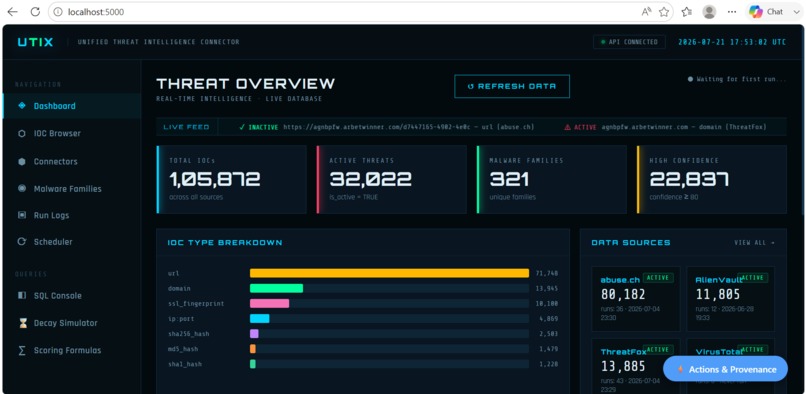Open the browser profile avatar
806x394 pixels.
(709, 12)
